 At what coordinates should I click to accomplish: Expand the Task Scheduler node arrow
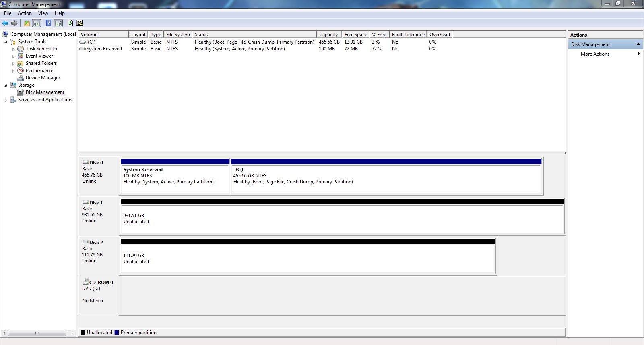pos(13,49)
